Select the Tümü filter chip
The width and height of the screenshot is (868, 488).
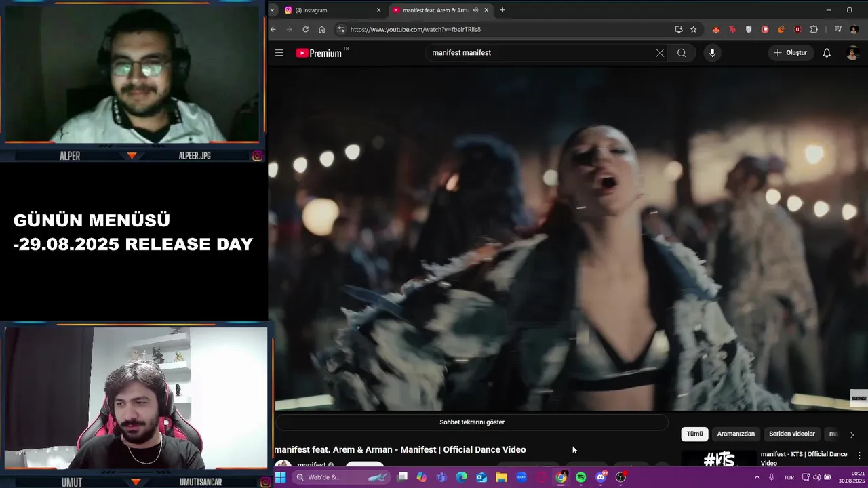pyautogui.click(x=694, y=434)
